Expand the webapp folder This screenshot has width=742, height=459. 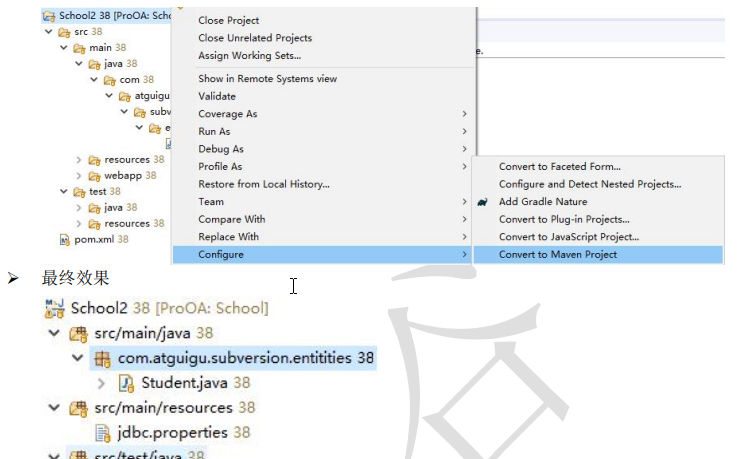click(x=79, y=176)
